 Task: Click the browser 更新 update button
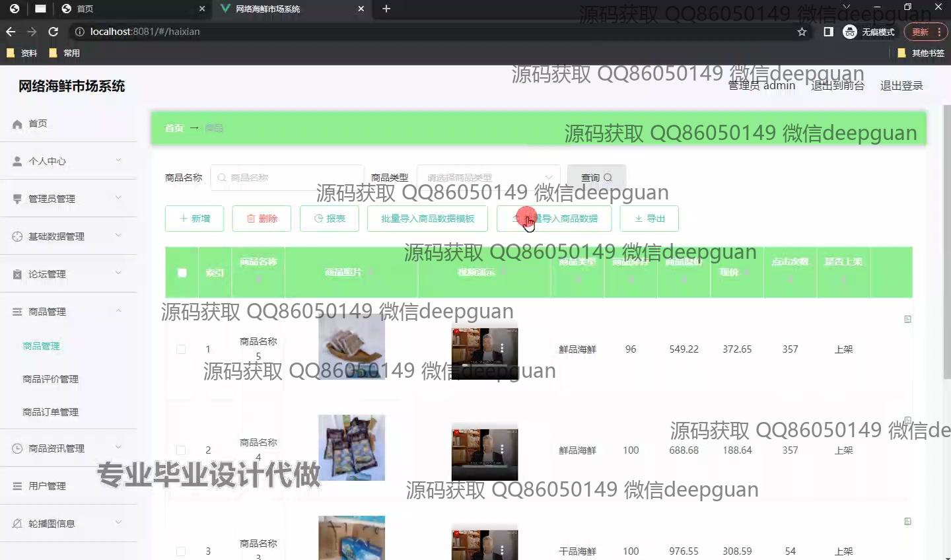pos(925,32)
